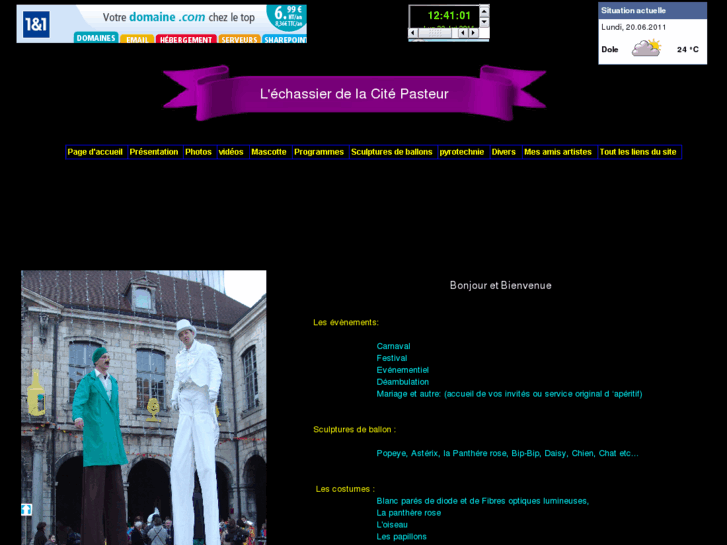Screen dimensions: 727x545
Task: Open the Divers menu item
Action: 506,152
